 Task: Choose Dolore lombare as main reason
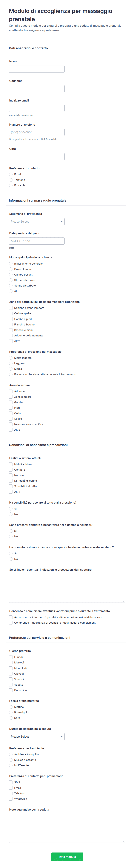coord(11,269)
